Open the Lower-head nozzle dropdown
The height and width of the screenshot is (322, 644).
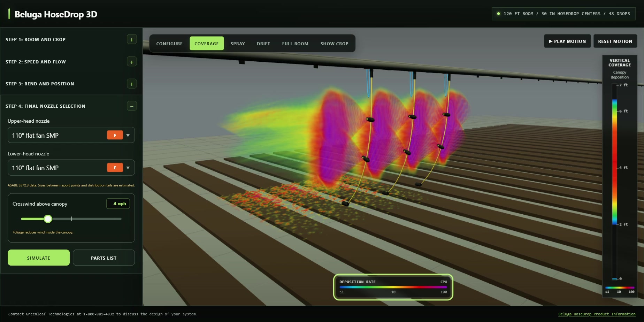(x=71, y=168)
